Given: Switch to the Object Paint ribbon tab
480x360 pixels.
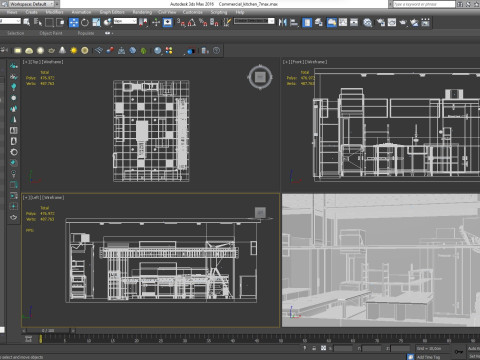Looking at the screenshot, I should pos(51,33).
